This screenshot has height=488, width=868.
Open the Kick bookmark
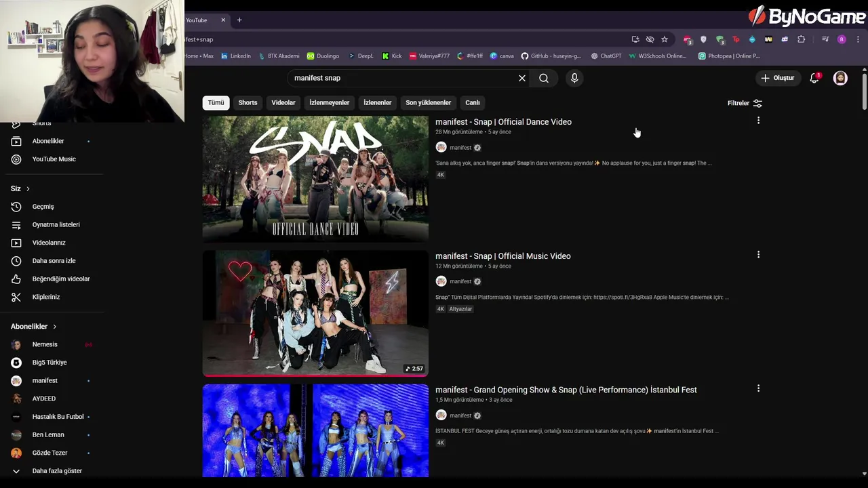pos(392,56)
